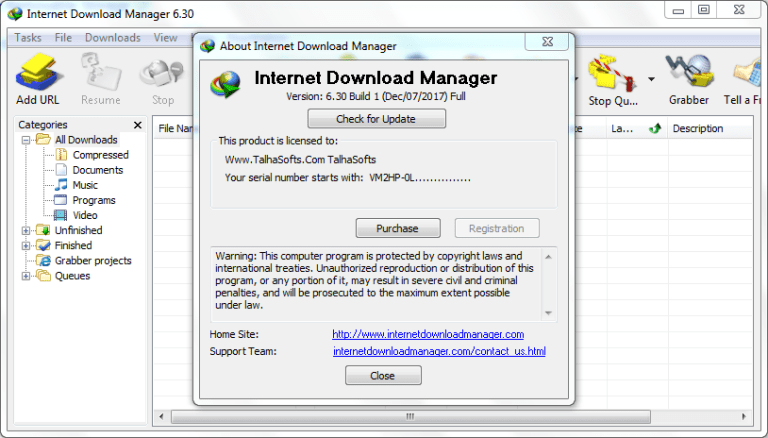
Task: Maximize the main IDM window
Action: click(x=704, y=10)
